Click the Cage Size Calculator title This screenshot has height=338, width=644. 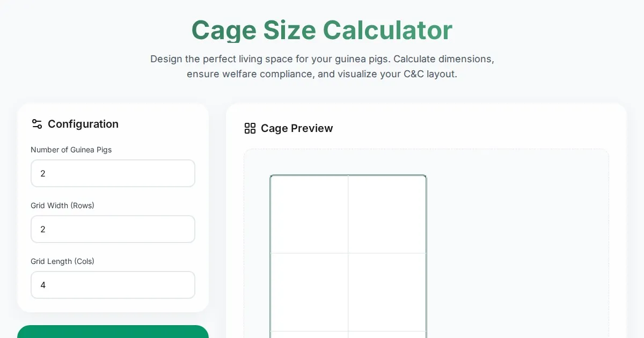coord(322,30)
